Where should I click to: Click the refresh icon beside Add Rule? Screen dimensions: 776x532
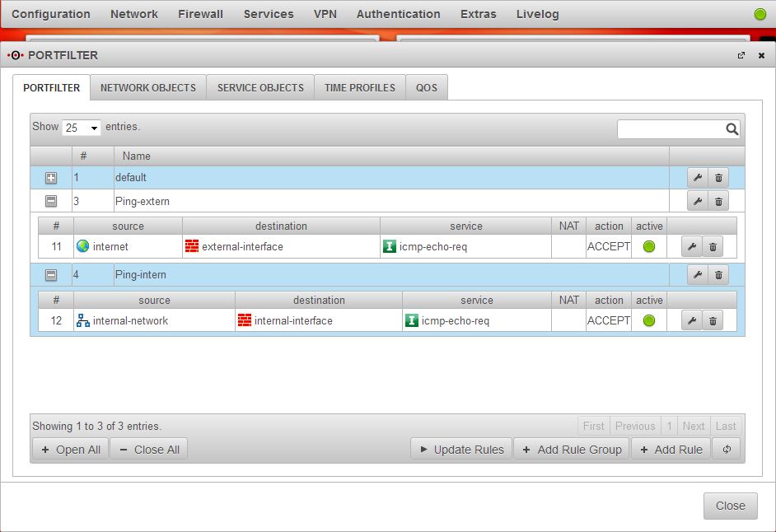(x=727, y=450)
